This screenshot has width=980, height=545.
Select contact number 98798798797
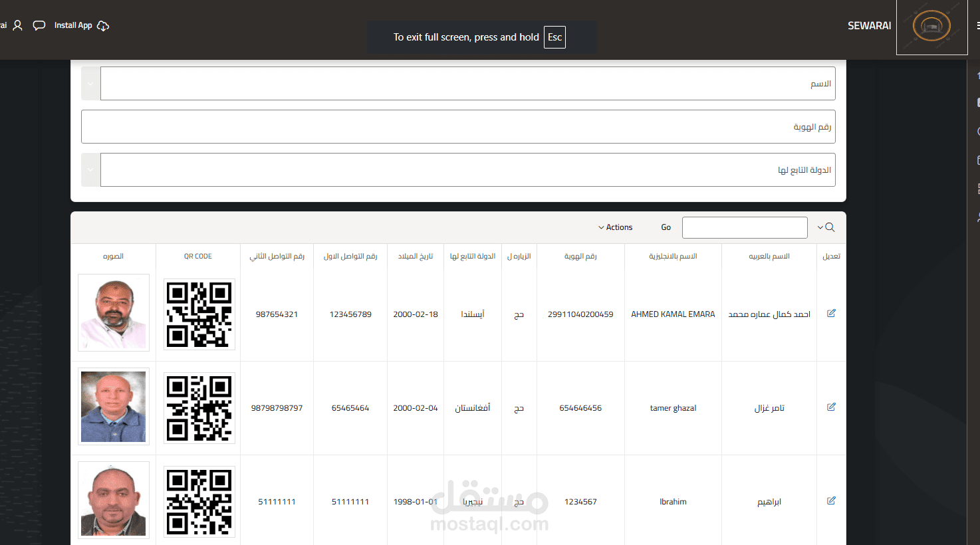tap(277, 408)
